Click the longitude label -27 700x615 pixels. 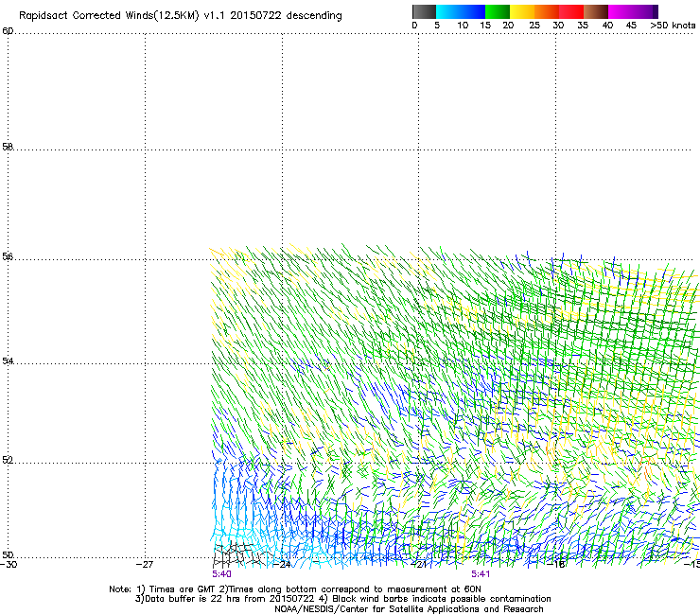(145, 564)
